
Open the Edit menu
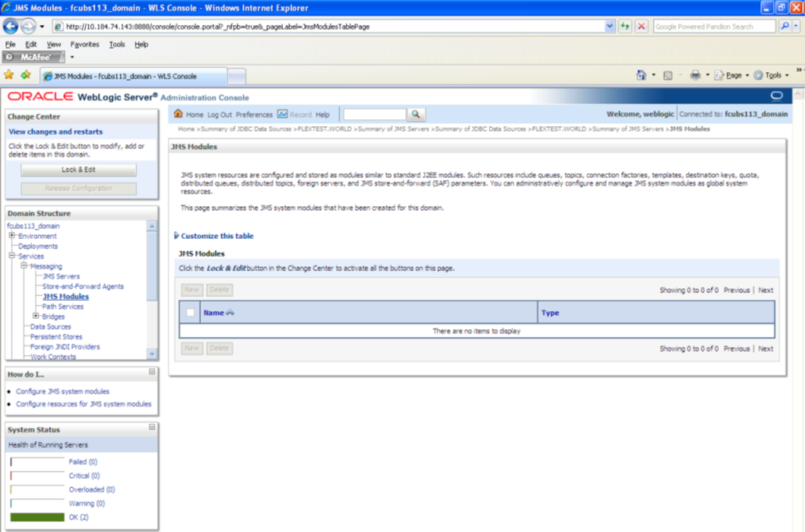31,44
